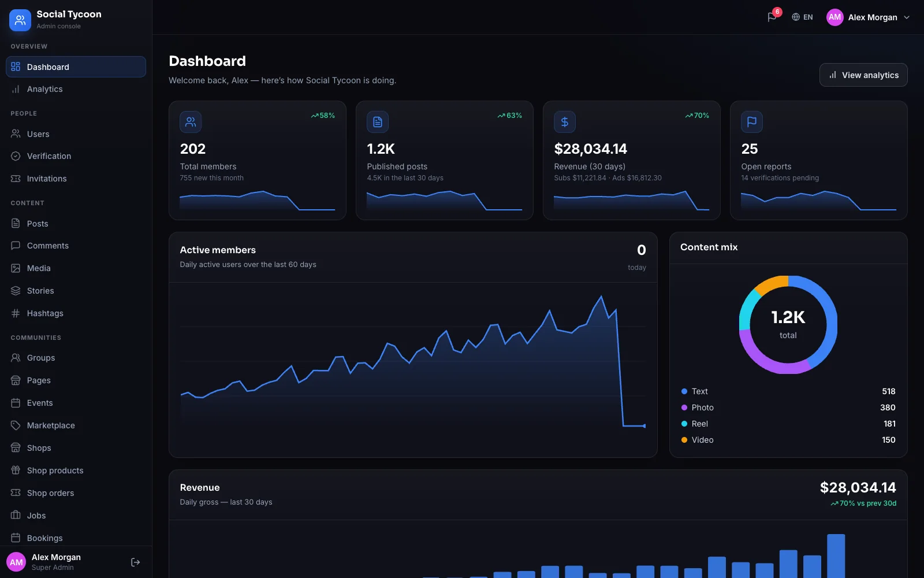Open the flag notifications icon in header
This screenshot has width=924, height=578.
click(x=772, y=17)
